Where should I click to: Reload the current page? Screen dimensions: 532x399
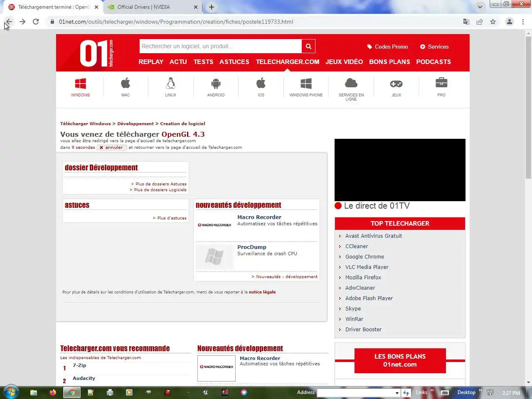click(x=36, y=22)
